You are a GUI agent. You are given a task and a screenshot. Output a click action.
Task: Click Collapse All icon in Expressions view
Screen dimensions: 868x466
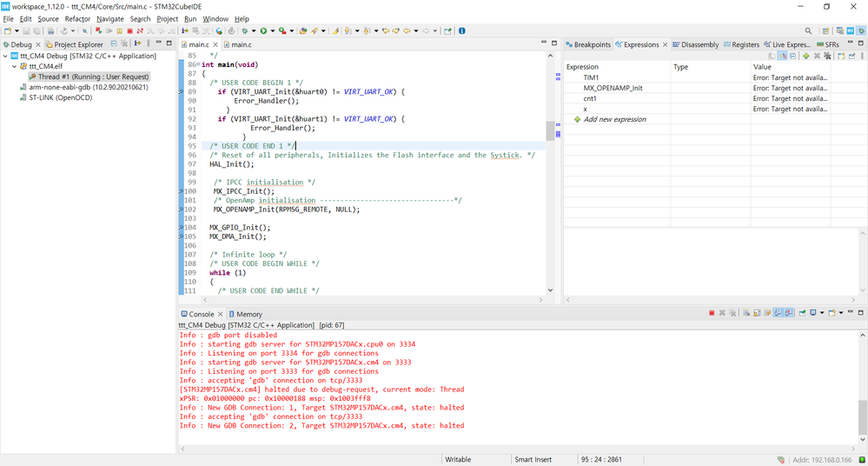click(792, 56)
